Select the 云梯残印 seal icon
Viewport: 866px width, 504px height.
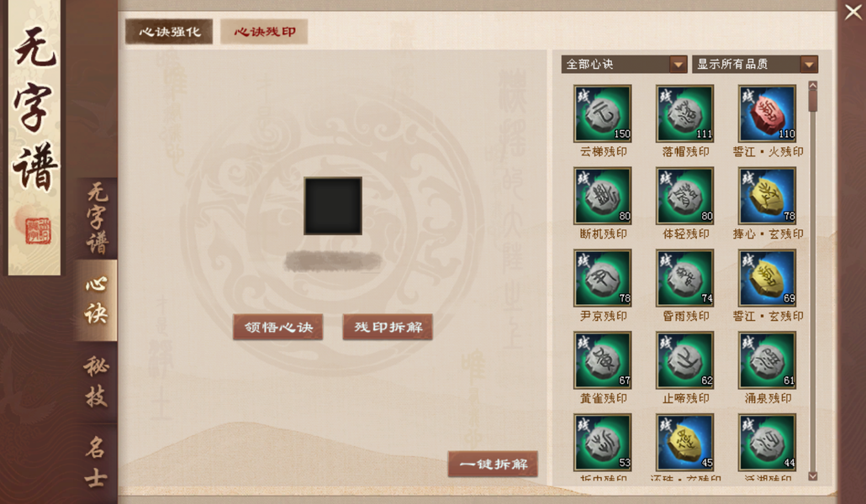pyautogui.click(x=603, y=113)
